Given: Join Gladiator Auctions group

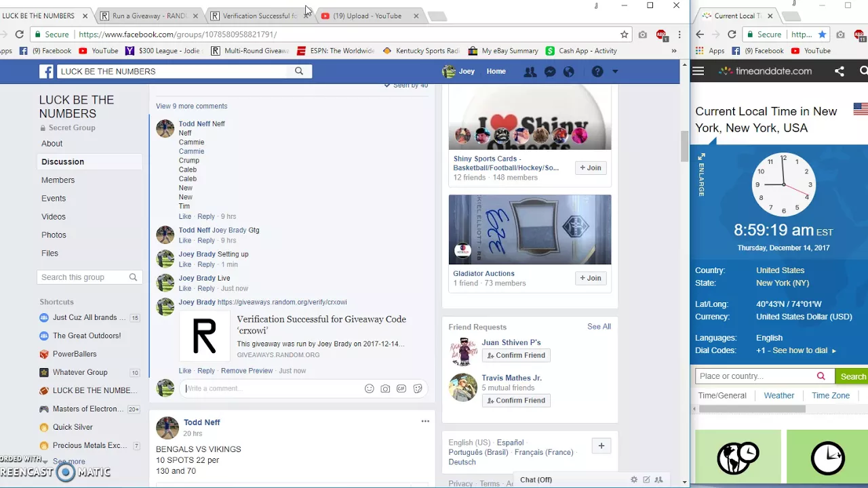Looking at the screenshot, I should [x=591, y=278].
